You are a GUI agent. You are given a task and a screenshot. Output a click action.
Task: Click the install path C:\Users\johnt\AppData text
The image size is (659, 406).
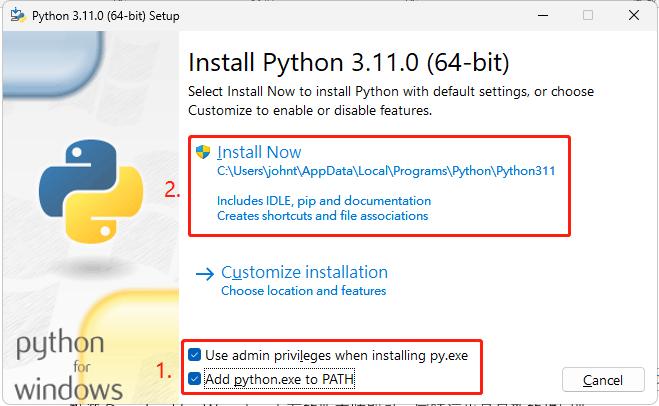(x=386, y=171)
